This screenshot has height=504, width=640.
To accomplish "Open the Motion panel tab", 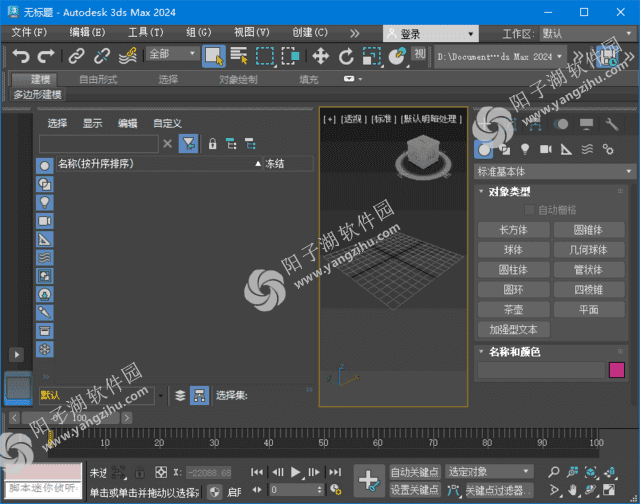I will (x=562, y=124).
